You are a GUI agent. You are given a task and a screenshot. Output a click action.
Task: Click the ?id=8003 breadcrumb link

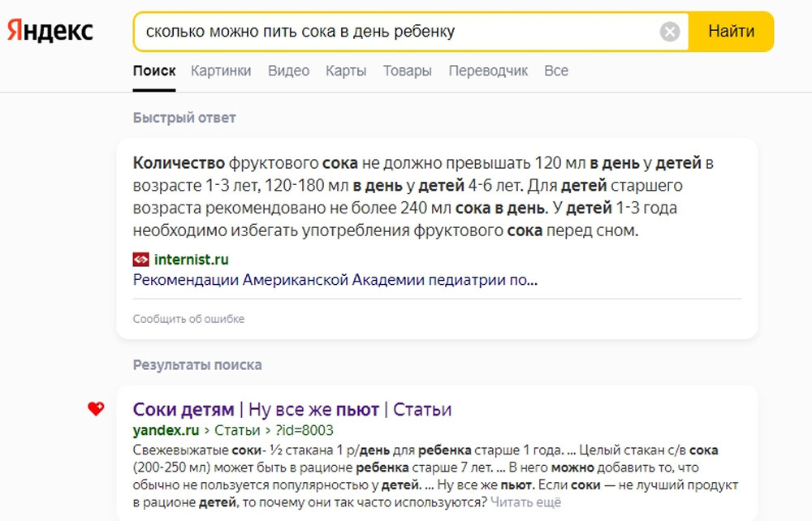point(304,430)
